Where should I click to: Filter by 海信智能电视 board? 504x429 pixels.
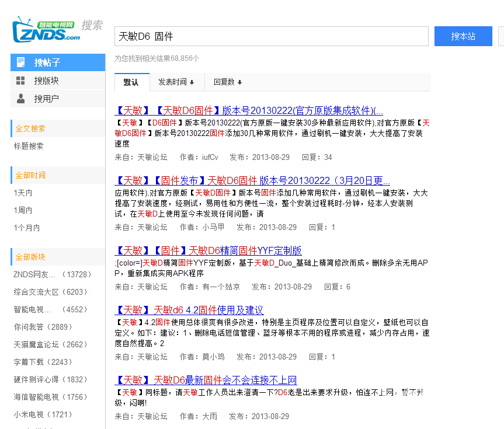click(x=50, y=397)
